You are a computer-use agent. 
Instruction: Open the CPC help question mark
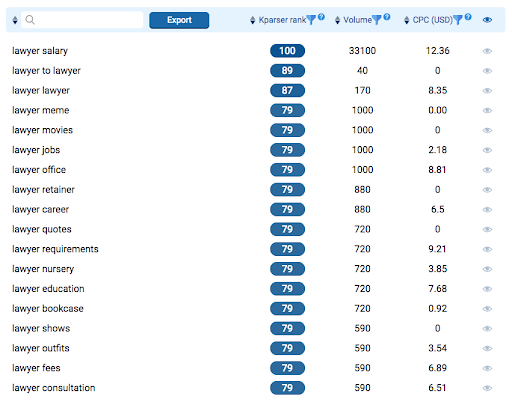(x=468, y=17)
